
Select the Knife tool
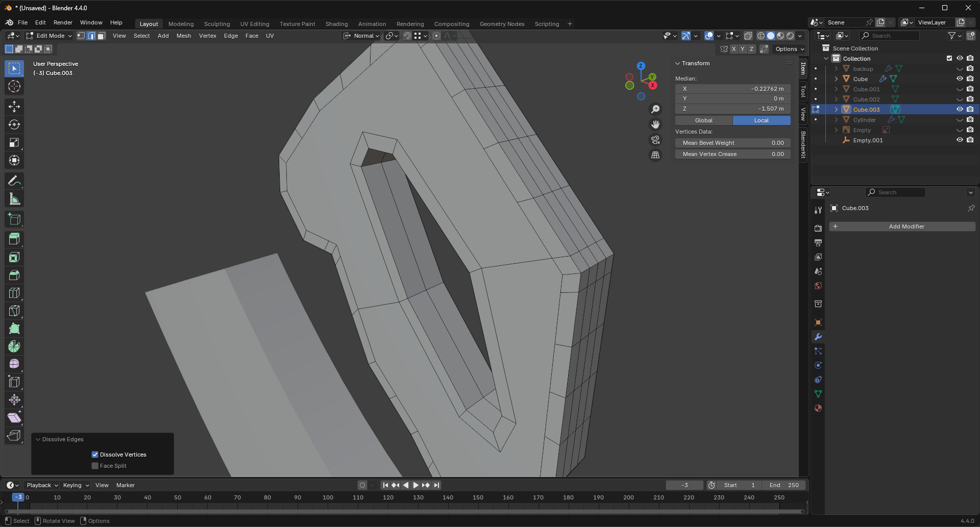tap(14, 311)
